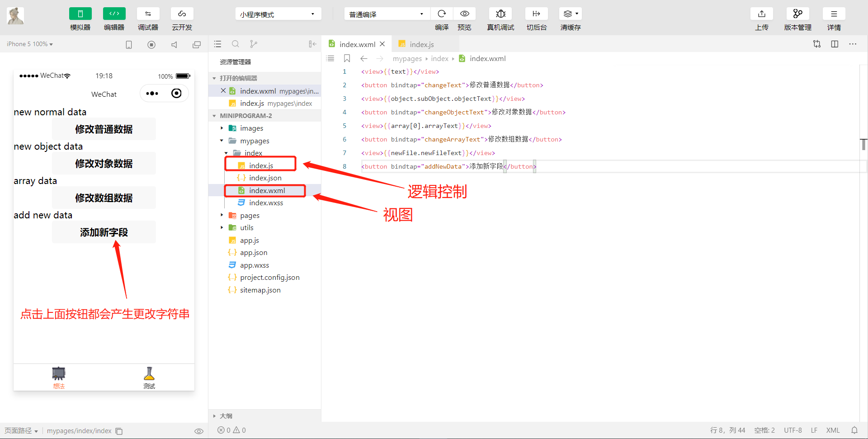Viewport: 868px width, 439px height.
Task: Click the 清缓存 clear cache icon
Action: tap(571, 14)
